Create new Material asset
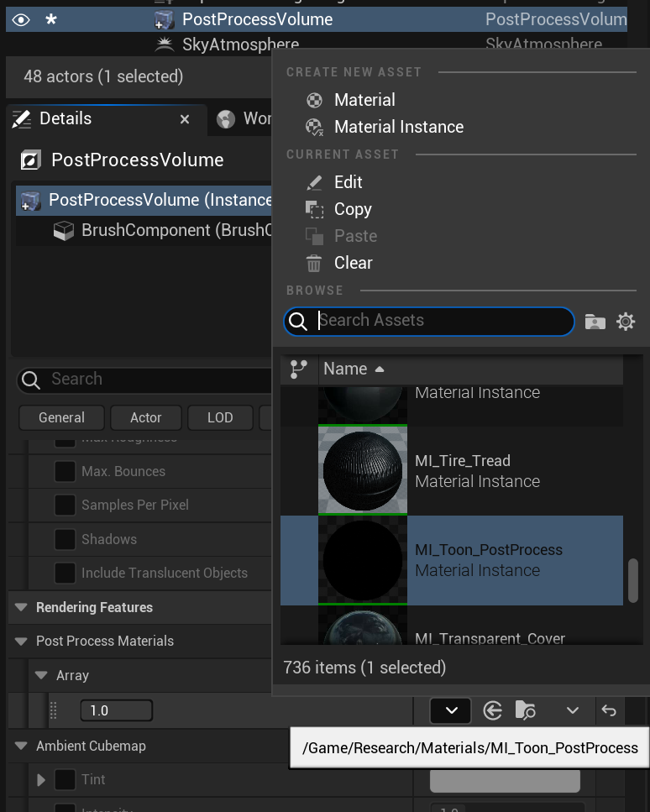650x812 pixels. click(x=364, y=100)
